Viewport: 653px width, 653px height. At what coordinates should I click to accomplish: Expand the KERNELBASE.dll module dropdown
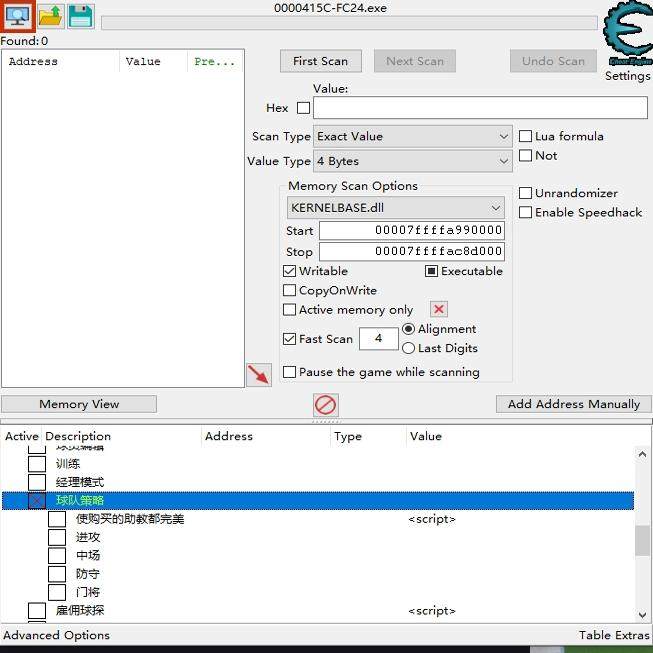click(x=396, y=207)
